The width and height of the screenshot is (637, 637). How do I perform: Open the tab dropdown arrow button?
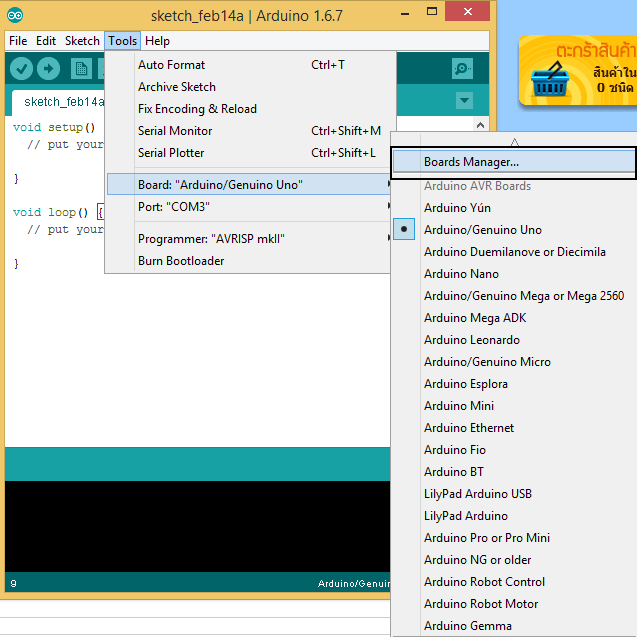pyautogui.click(x=464, y=100)
